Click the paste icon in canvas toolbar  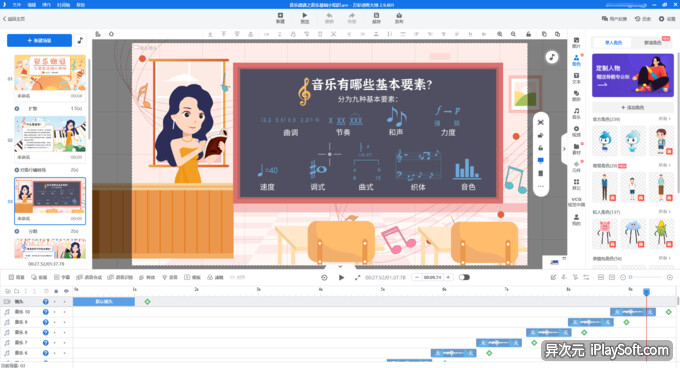click(x=557, y=34)
